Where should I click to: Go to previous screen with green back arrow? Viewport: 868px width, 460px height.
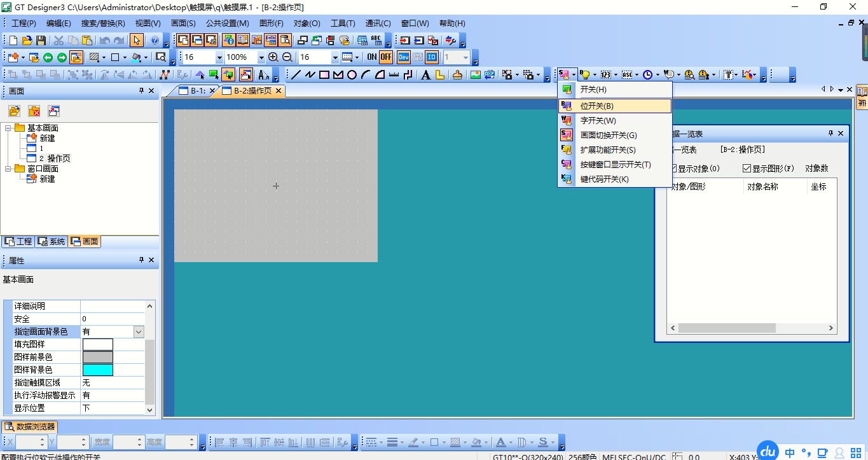[48, 57]
